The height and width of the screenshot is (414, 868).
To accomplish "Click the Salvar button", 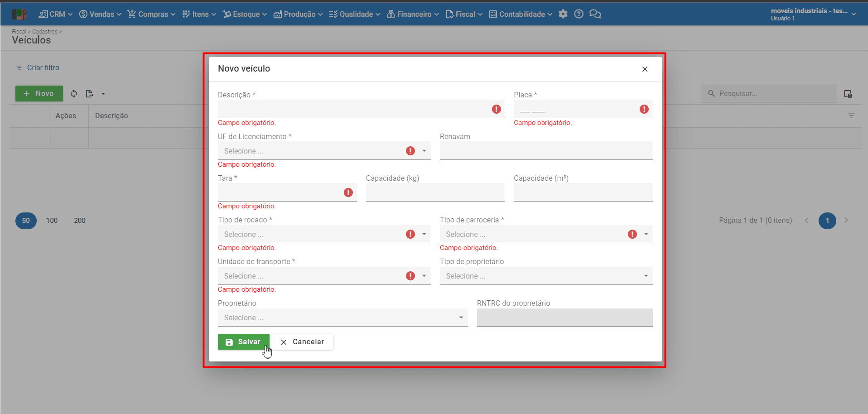I will [x=244, y=342].
